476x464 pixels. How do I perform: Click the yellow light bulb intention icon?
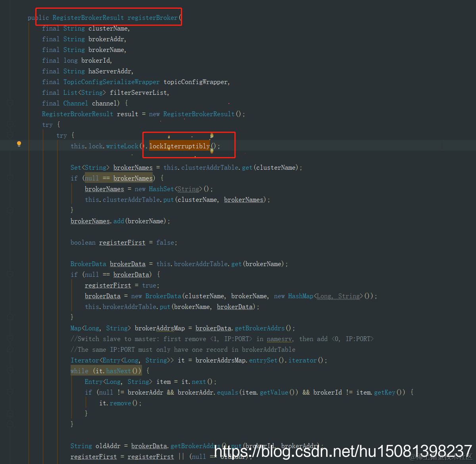(x=19, y=144)
